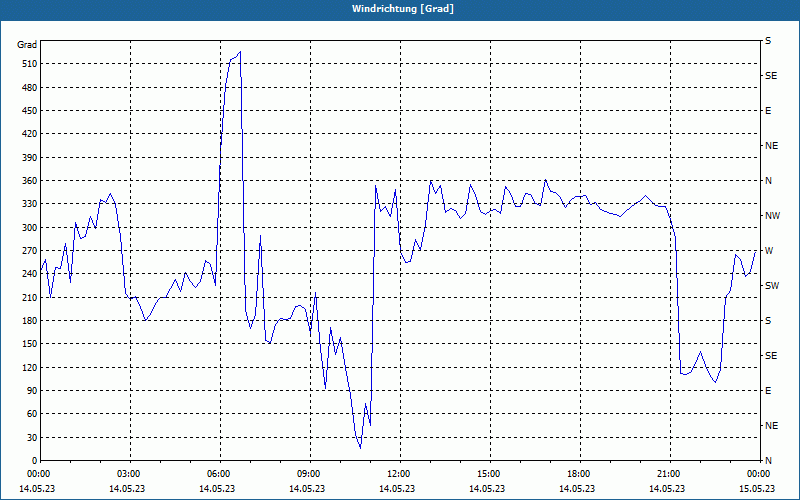Click the 'N' compass label beside 360 gridline

click(768, 181)
